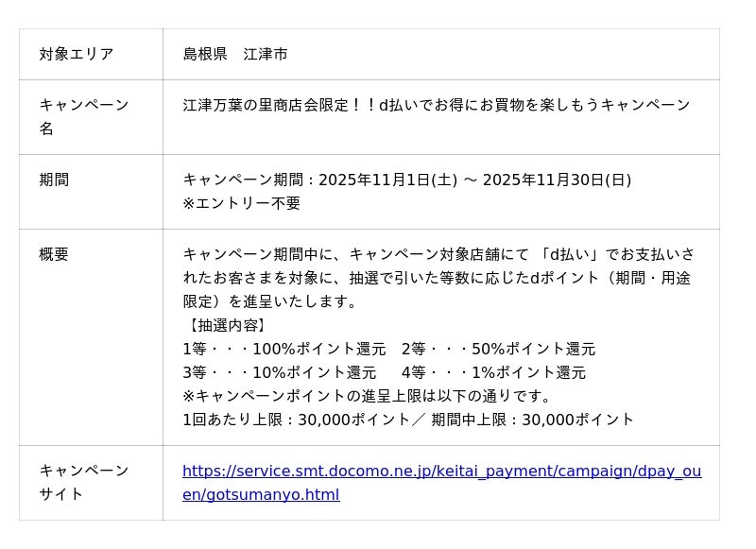Open the docomo d払い campaign site link
The height and width of the screenshot is (549, 756).
pos(441,472)
